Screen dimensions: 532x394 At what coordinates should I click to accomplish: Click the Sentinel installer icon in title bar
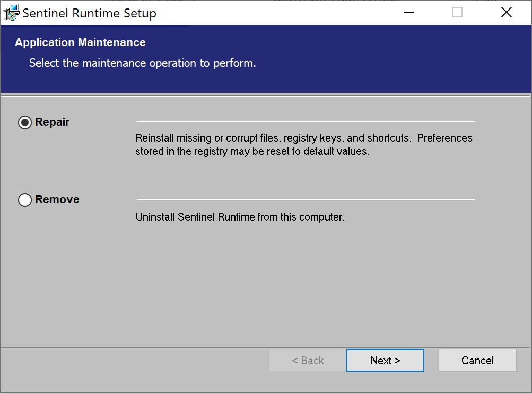pos(11,13)
